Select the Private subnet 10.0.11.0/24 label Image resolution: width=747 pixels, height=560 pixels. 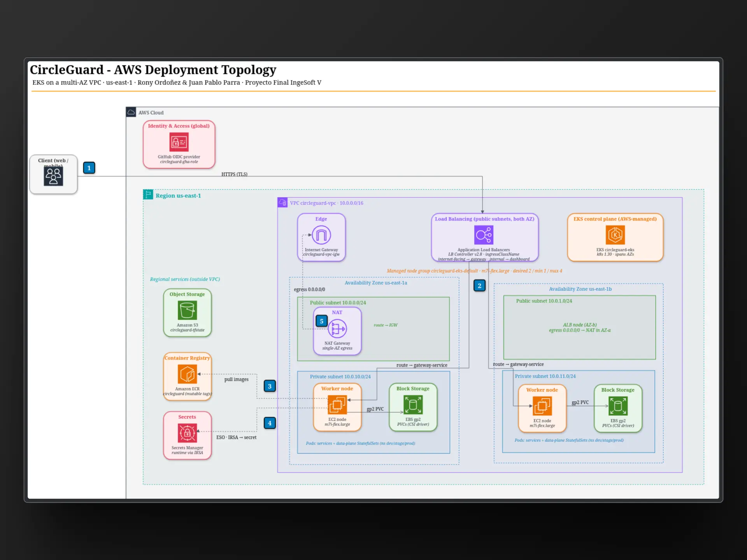545,376
